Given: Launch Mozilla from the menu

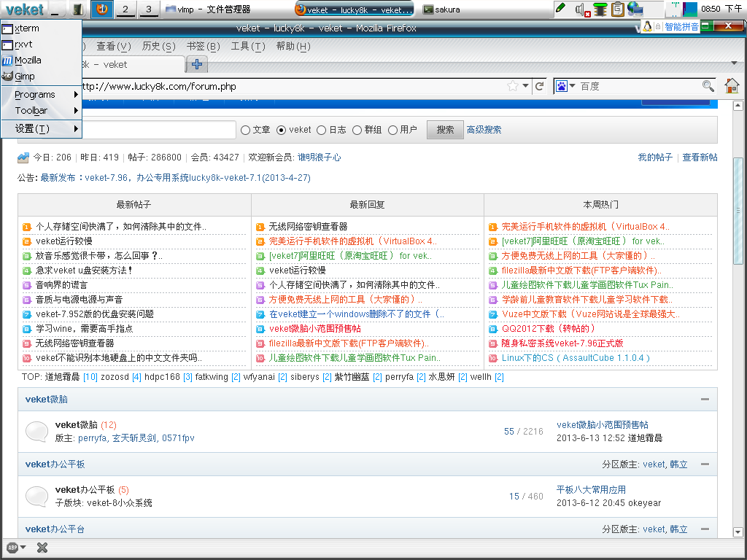Looking at the screenshot, I should coord(42,61).
